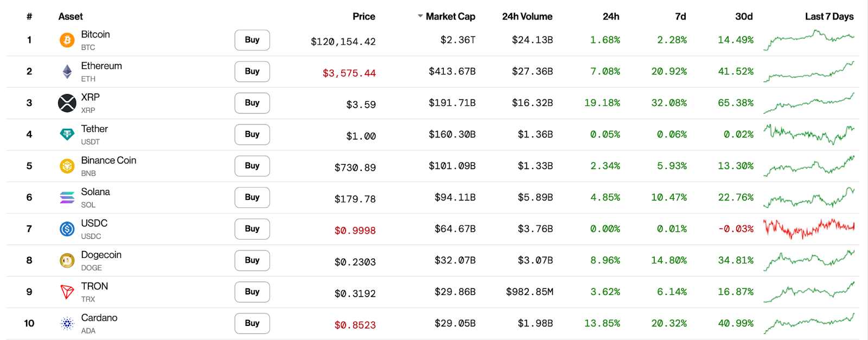Sort by the Market Cap dropdown arrow
This screenshot has width=868, height=340.
click(x=420, y=16)
